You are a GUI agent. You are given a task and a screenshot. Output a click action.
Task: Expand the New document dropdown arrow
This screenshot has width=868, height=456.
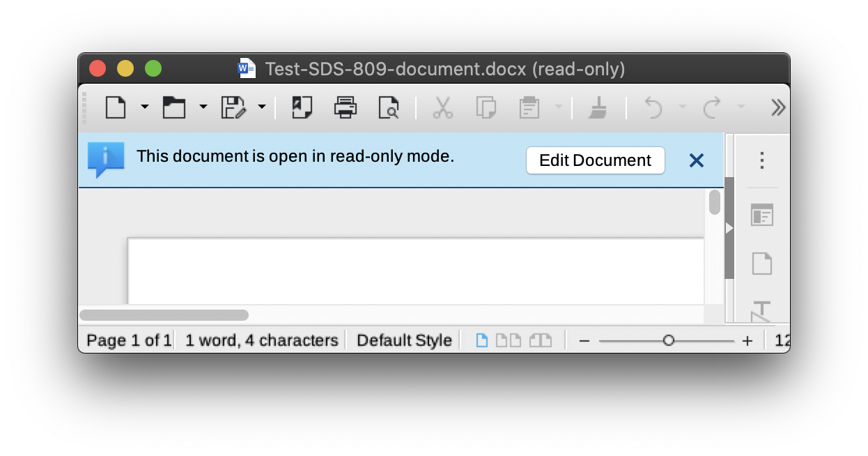145,107
